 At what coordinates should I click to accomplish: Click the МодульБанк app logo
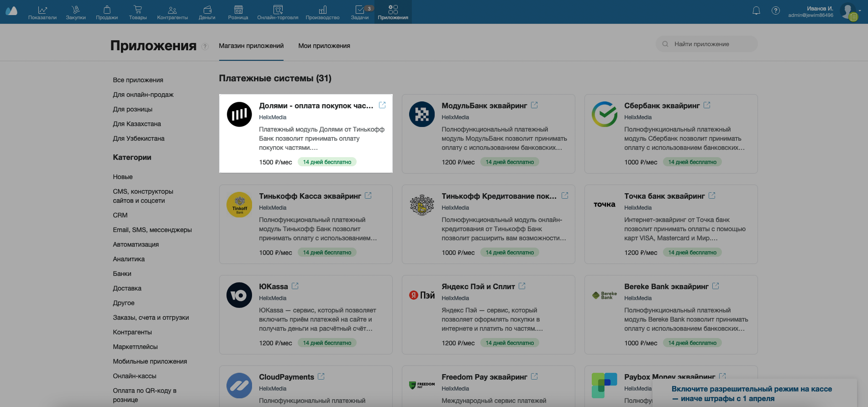tap(422, 114)
